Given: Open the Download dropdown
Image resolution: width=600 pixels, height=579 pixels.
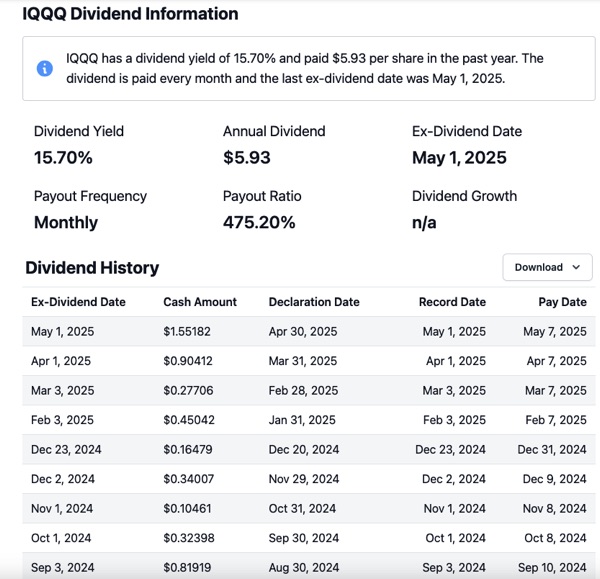Looking at the screenshot, I should [547, 267].
